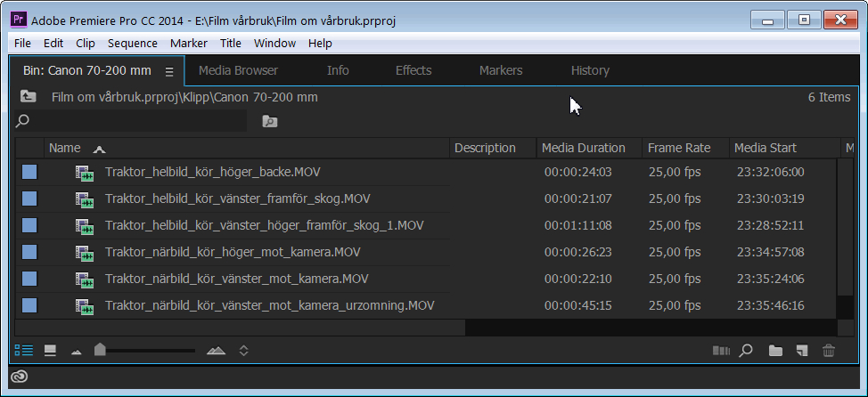
Task: Toggle Name column sort order arrow
Action: (99, 149)
